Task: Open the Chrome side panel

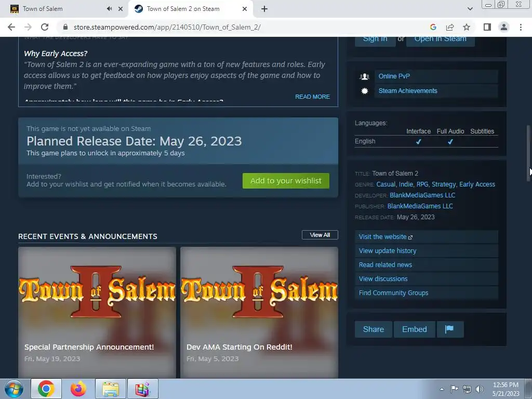Action: 487,27
